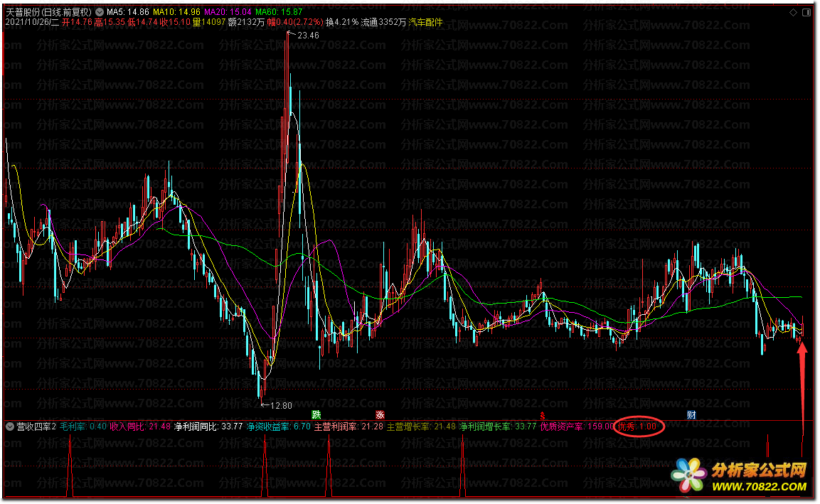Click the volume value 量14097
This screenshot has height=504, width=820.
pos(209,23)
